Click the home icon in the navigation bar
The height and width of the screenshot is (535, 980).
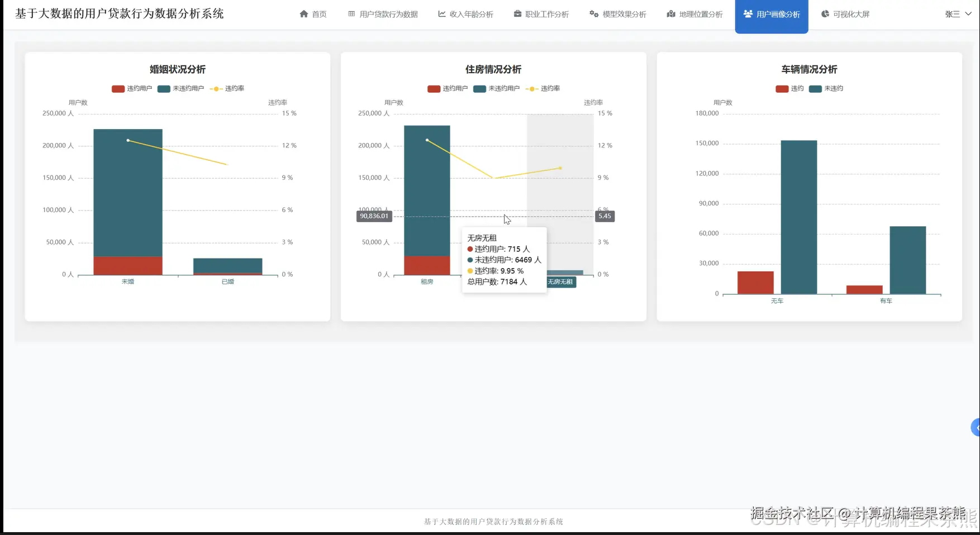(x=304, y=14)
